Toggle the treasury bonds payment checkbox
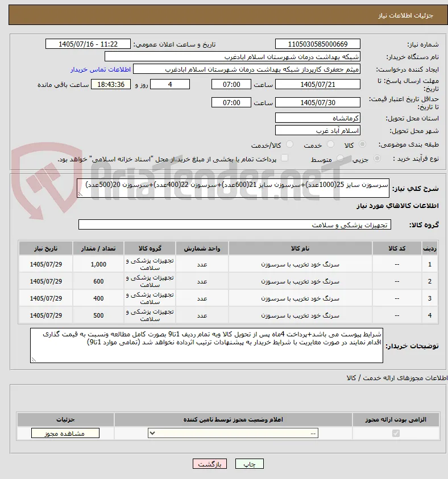The image size is (448, 479). pyautogui.click(x=284, y=158)
